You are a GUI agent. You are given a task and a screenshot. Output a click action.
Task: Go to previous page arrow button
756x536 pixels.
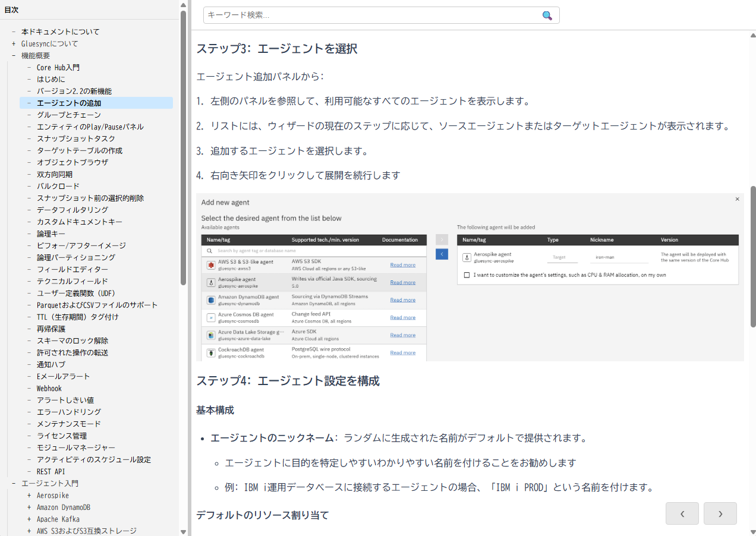click(682, 513)
